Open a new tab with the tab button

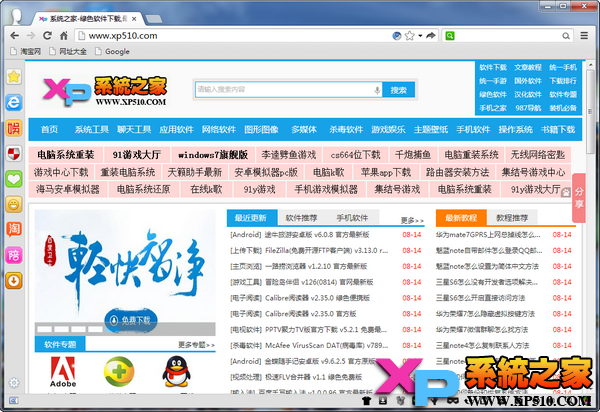153,19
